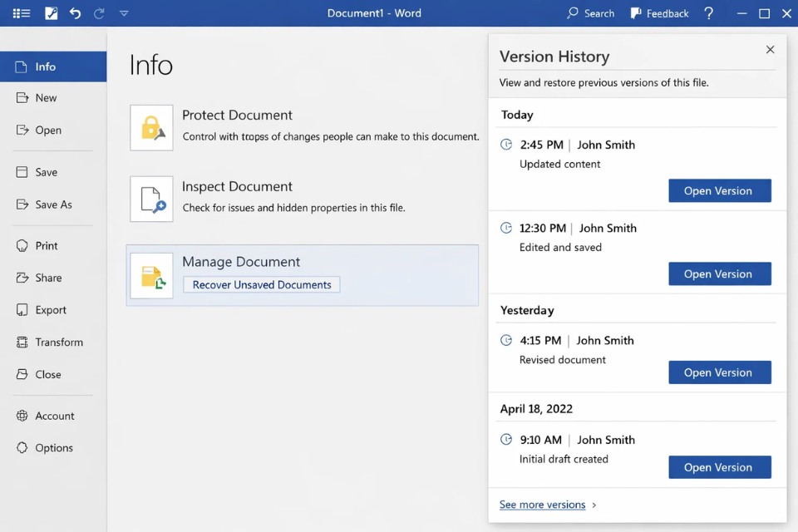Open the Manage Document icon
798x532 pixels.
151,273
